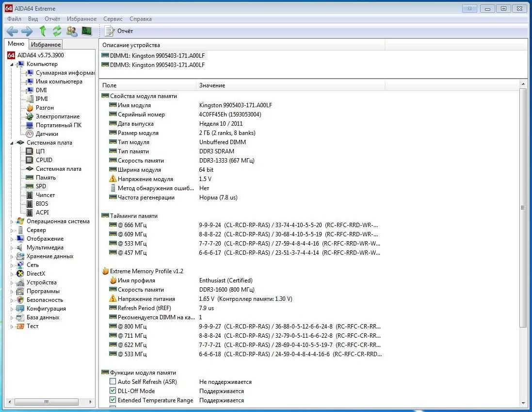Toggle DLL-Off Mode checkbox

pos(113,391)
